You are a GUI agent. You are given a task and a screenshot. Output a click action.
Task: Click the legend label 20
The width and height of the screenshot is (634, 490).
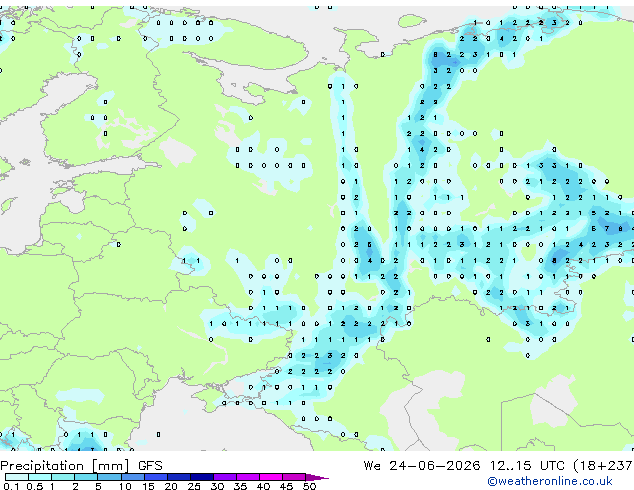pos(171,486)
